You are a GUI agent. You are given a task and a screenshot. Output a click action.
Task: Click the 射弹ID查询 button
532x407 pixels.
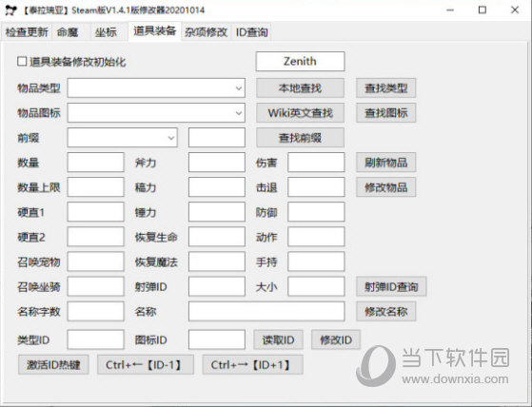[x=391, y=286]
